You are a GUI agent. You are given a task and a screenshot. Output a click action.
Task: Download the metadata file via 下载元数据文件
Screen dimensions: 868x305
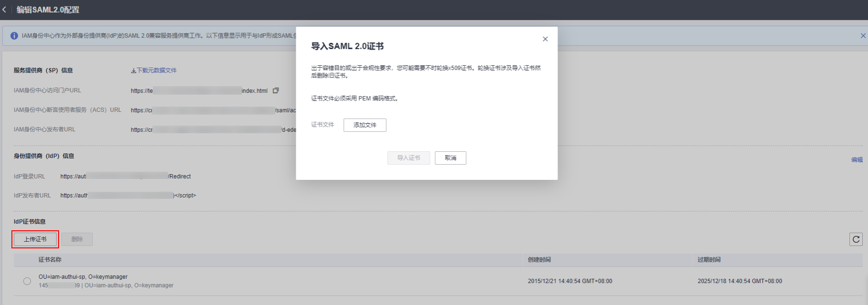154,70
